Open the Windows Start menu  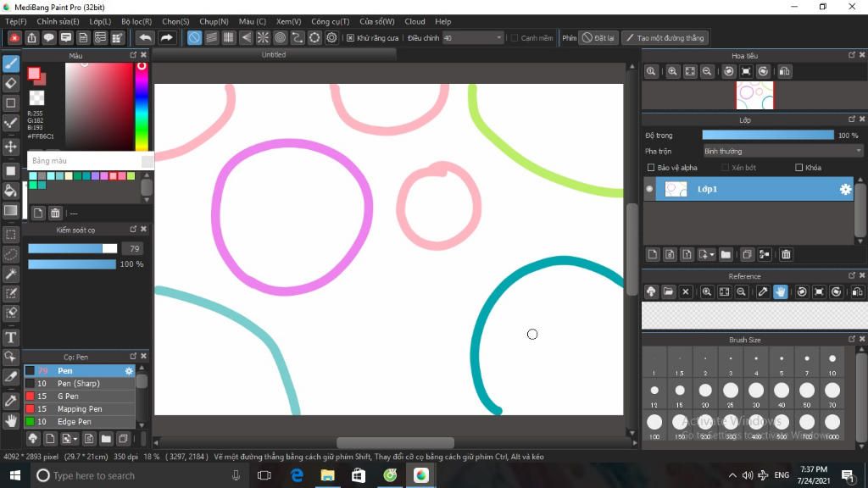(15, 475)
